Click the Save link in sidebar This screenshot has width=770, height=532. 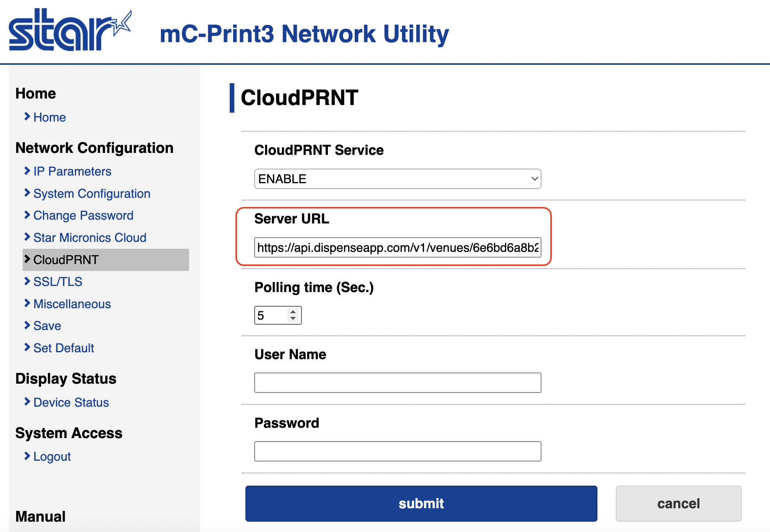pyautogui.click(x=47, y=326)
